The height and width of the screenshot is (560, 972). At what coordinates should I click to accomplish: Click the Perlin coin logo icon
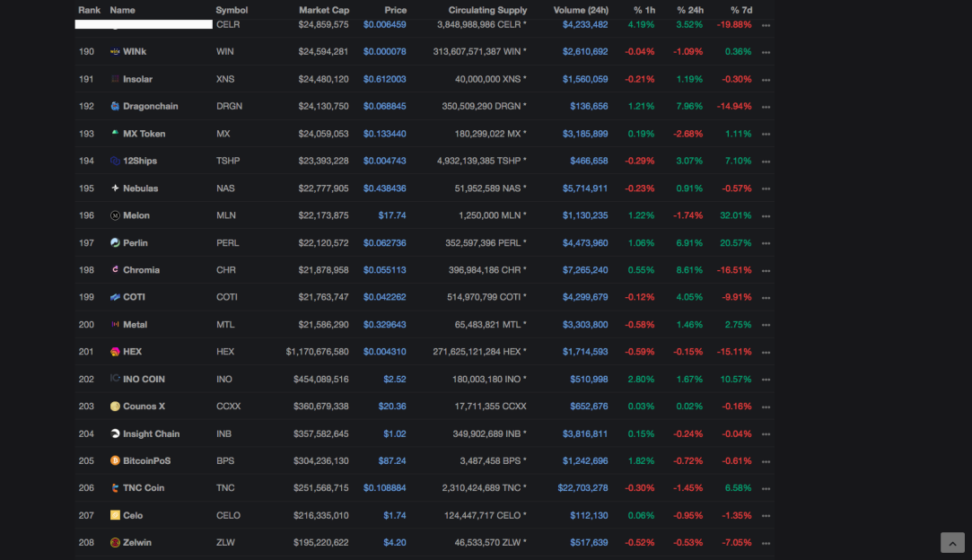[x=115, y=242]
